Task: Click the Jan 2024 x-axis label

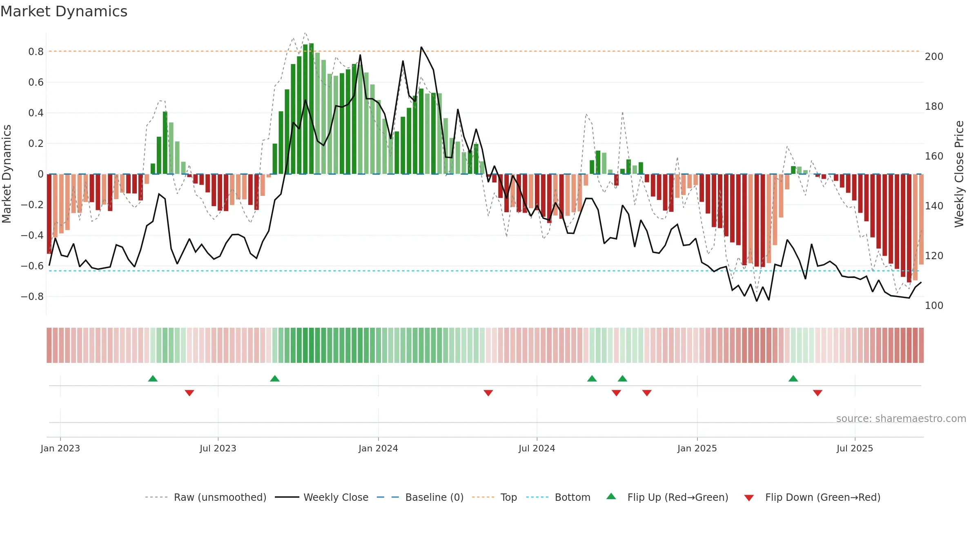Action: [379, 448]
